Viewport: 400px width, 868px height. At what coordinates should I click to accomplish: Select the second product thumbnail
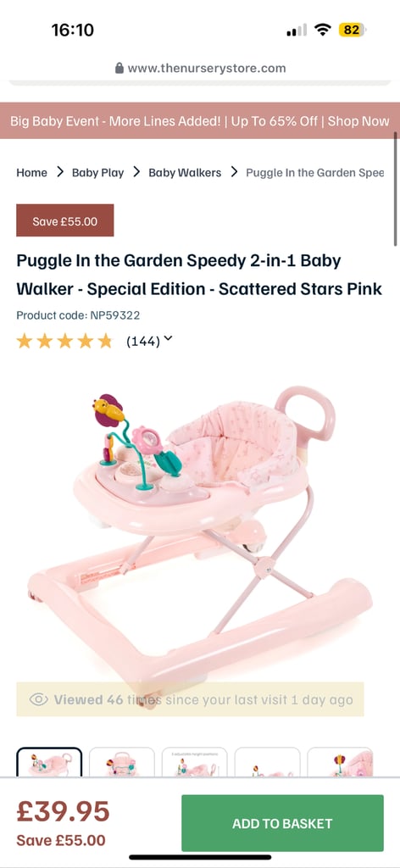tap(122, 762)
